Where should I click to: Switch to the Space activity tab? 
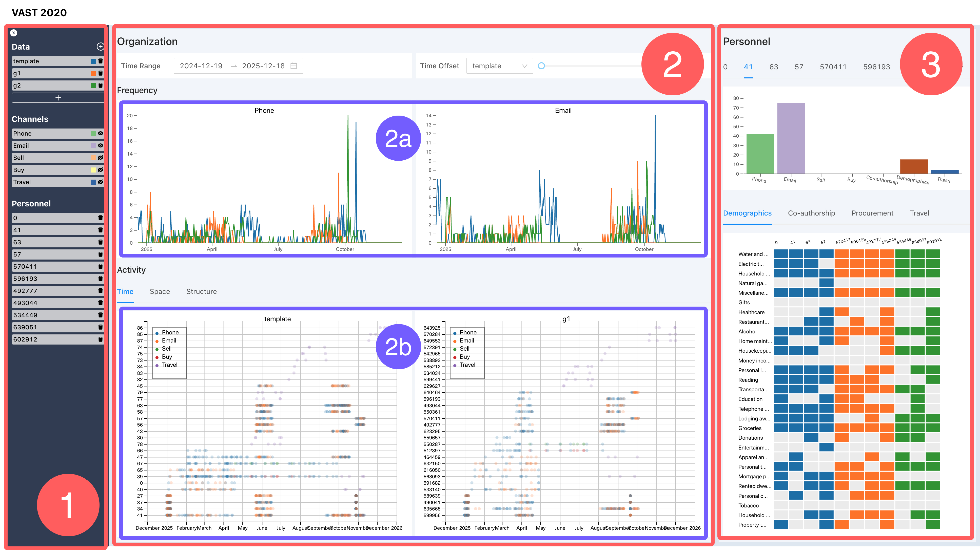click(x=160, y=292)
